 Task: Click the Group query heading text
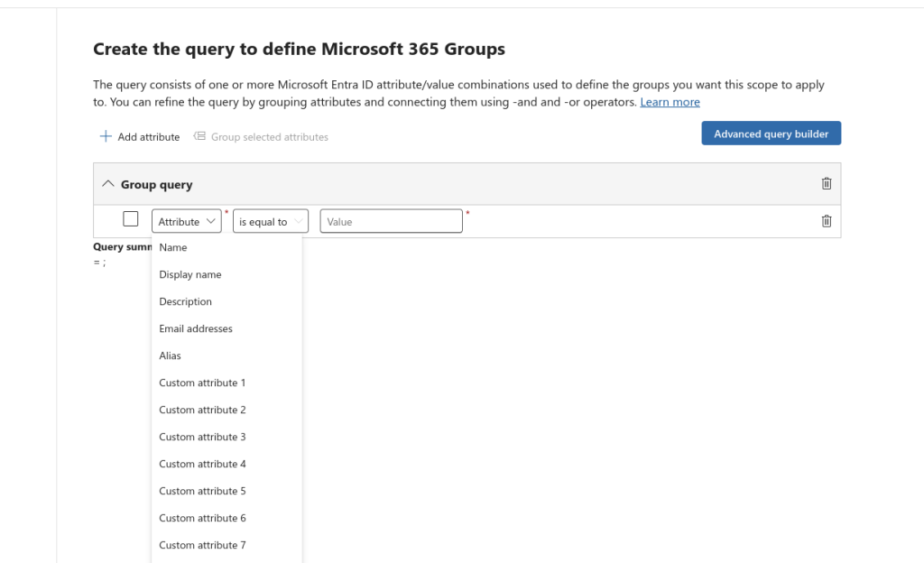(x=157, y=185)
